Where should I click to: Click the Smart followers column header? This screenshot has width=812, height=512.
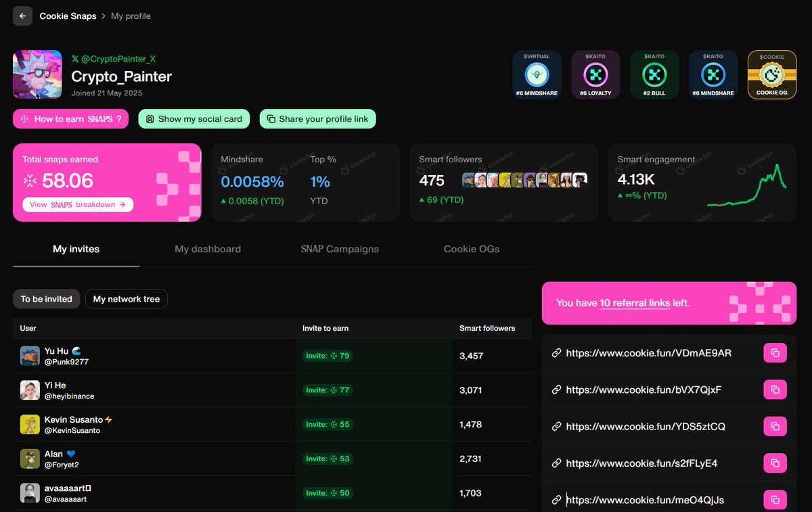click(487, 328)
